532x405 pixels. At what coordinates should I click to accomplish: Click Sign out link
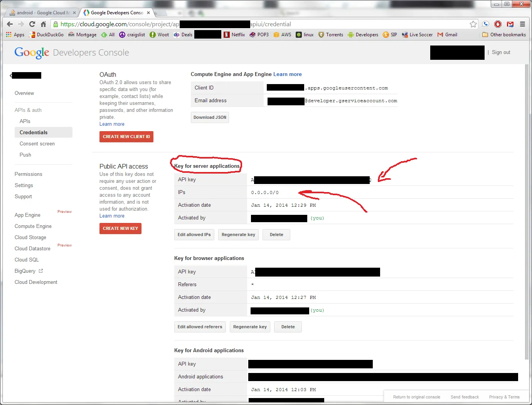(501, 52)
